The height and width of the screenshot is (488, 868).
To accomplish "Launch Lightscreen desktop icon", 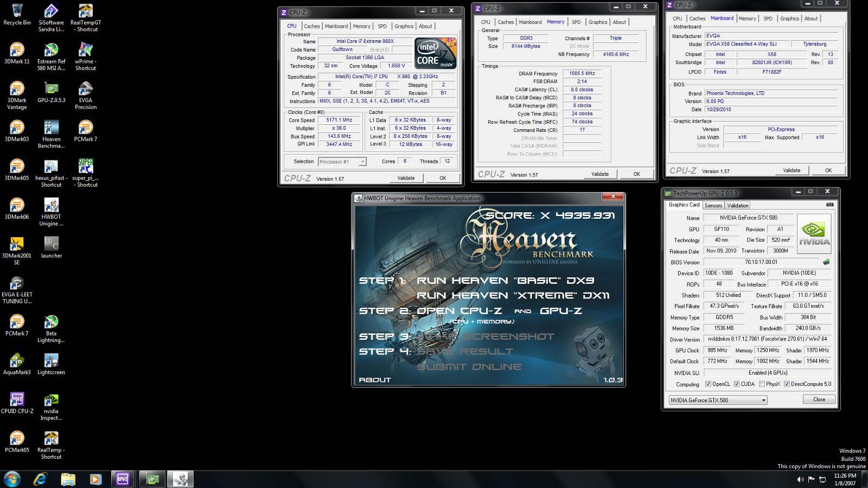I will tap(51, 364).
